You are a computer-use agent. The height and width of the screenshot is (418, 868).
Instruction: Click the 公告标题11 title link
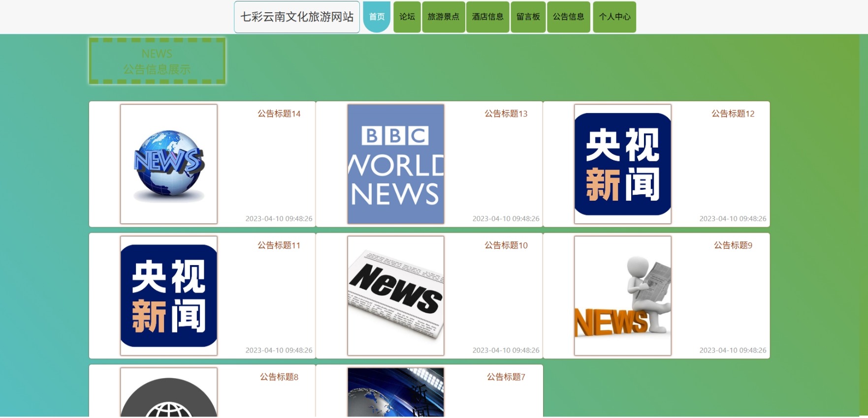[279, 245]
